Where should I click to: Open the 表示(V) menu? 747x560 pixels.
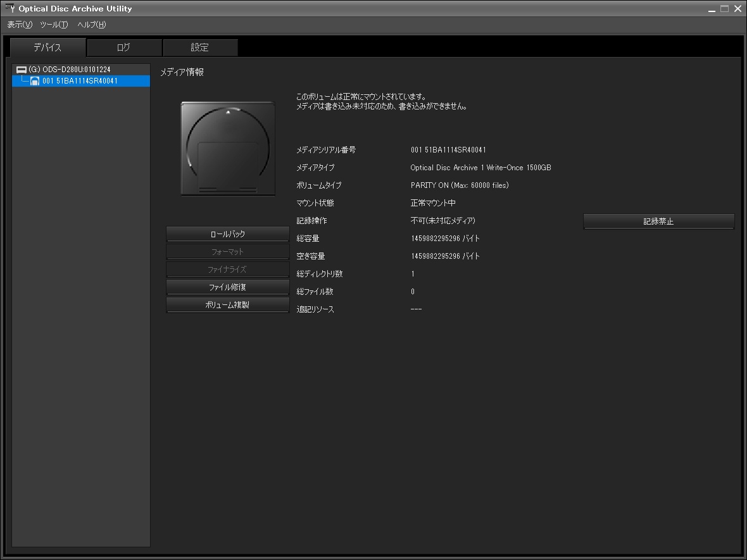[20, 25]
